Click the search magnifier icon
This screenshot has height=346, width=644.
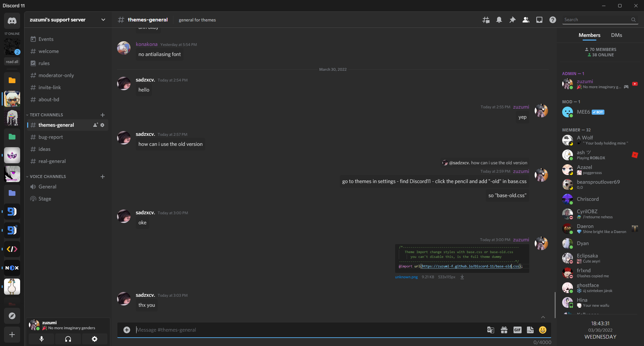633,20
